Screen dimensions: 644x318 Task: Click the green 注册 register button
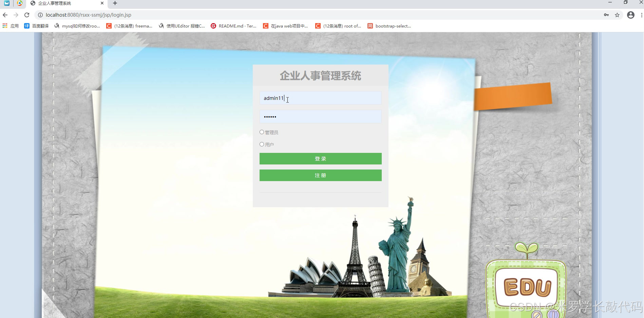tap(320, 175)
